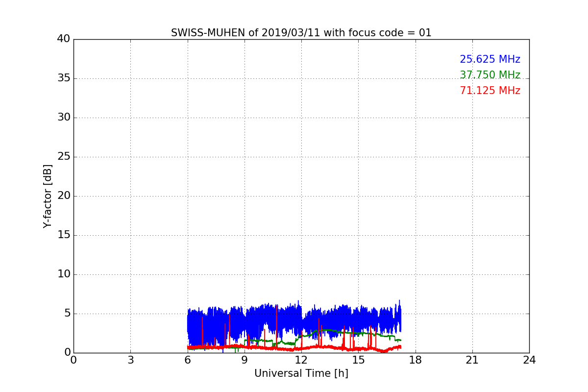The image size is (588, 392).
Task: Click x-axis tick value 9
Action: (245, 360)
